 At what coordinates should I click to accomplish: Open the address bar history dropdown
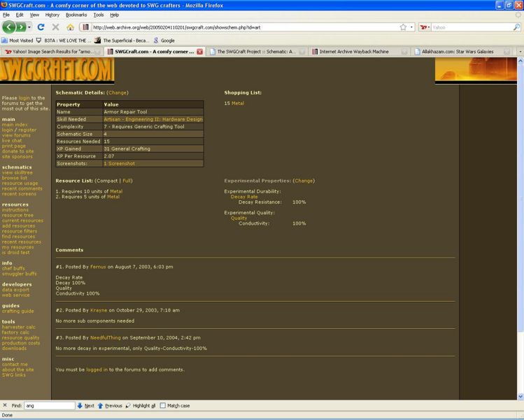(x=412, y=27)
